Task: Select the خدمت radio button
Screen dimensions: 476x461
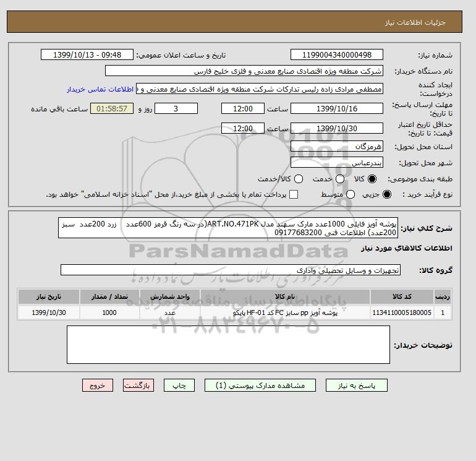Action: pos(340,179)
